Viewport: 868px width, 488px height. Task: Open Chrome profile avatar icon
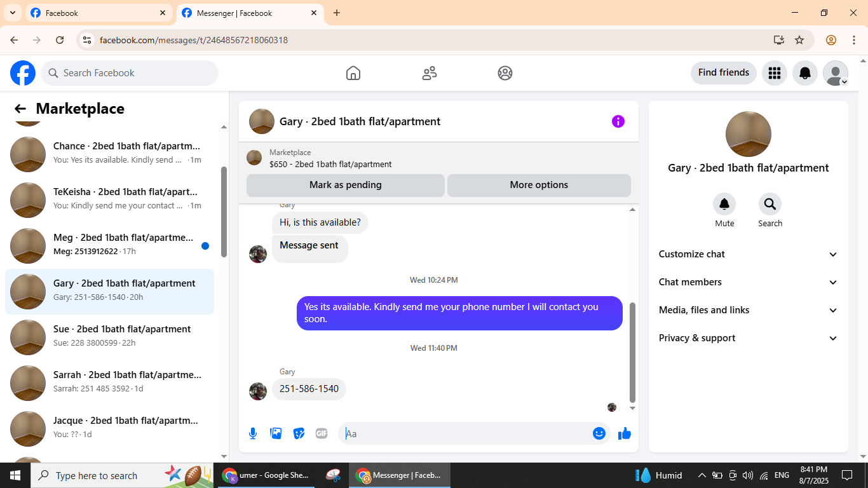point(831,40)
